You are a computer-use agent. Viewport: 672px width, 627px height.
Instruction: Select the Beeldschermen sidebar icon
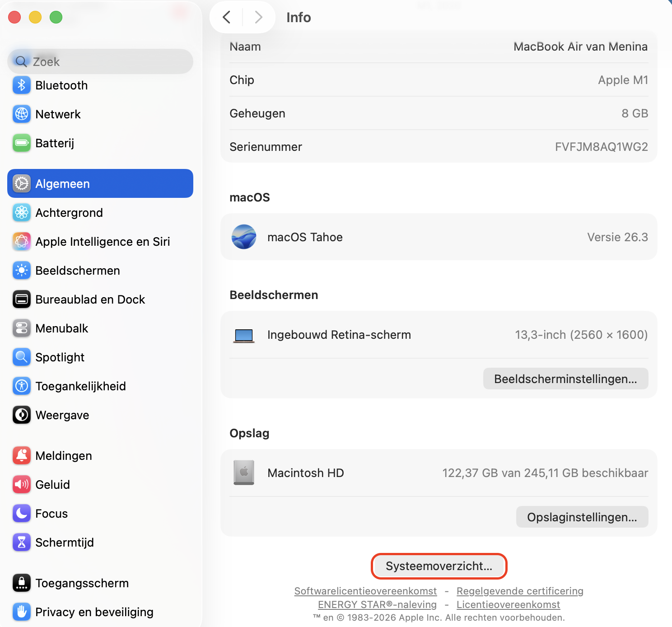tap(21, 270)
